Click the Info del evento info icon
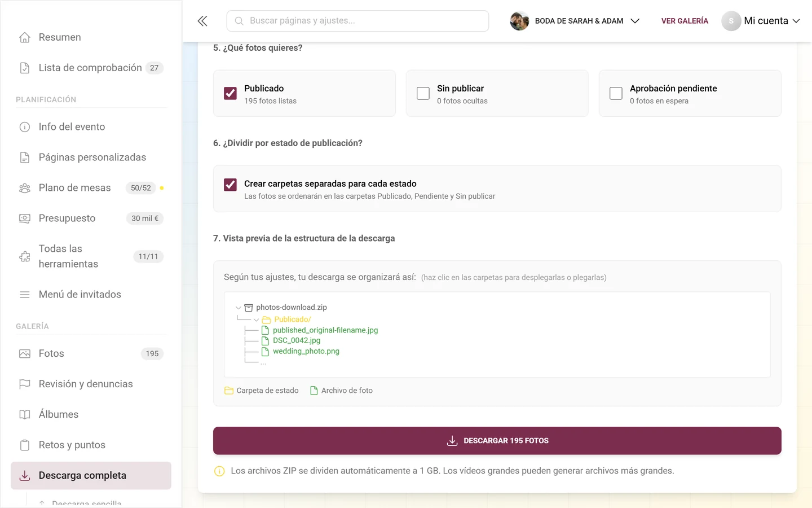 click(25, 127)
